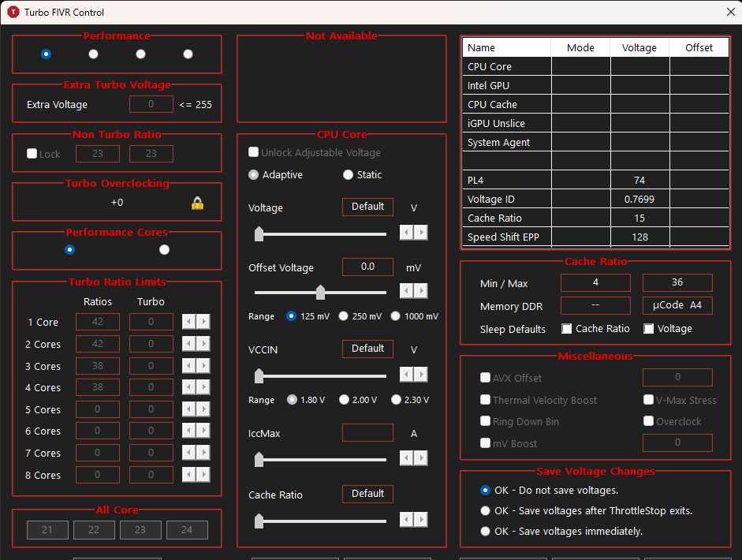Viewport: 742px width, 560px height.
Task: Check Sleep Defaults Cache Ratio box
Action: (566, 329)
